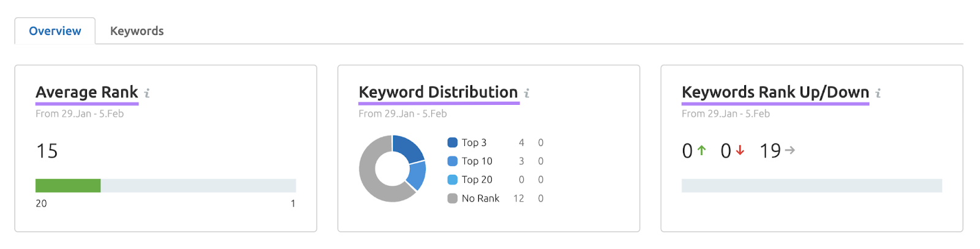980x249 pixels.
Task: Click the No Rank legend color square
Action: (453, 198)
